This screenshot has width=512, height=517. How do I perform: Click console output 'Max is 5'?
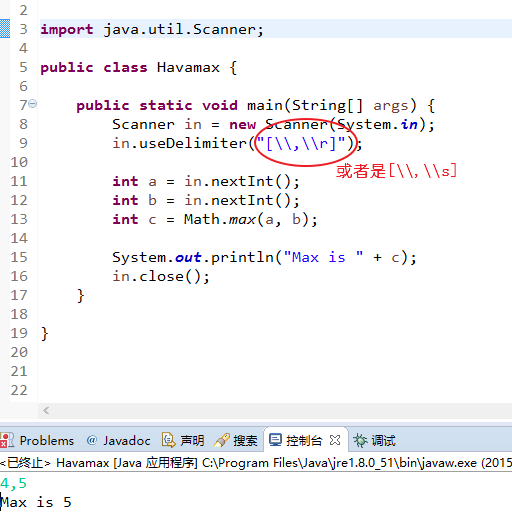click(x=36, y=502)
